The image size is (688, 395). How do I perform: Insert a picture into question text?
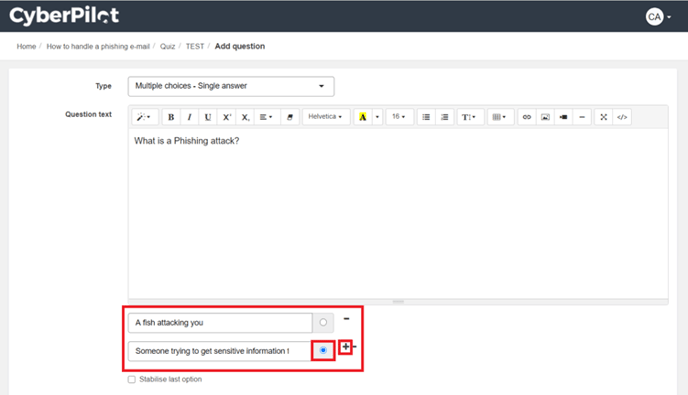tap(545, 117)
